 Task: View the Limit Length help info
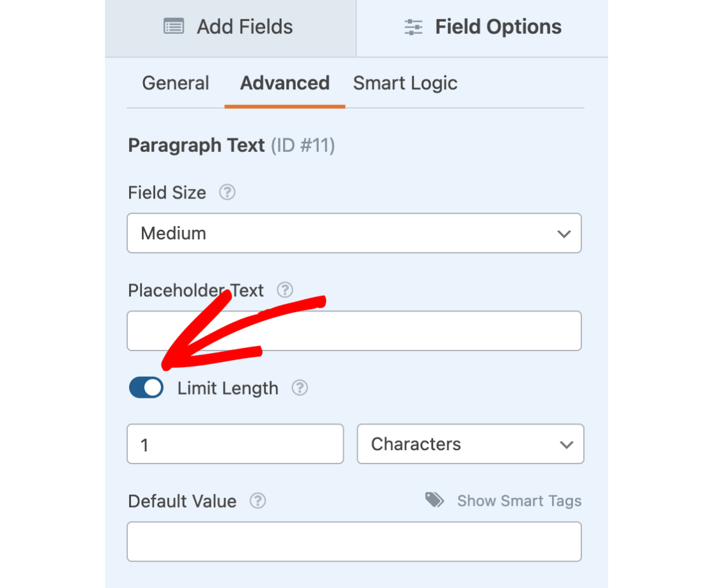[x=300, y=388]
